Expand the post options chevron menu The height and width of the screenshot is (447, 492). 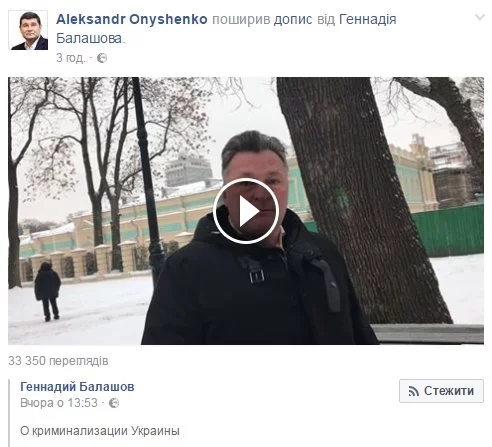(479, 17)
